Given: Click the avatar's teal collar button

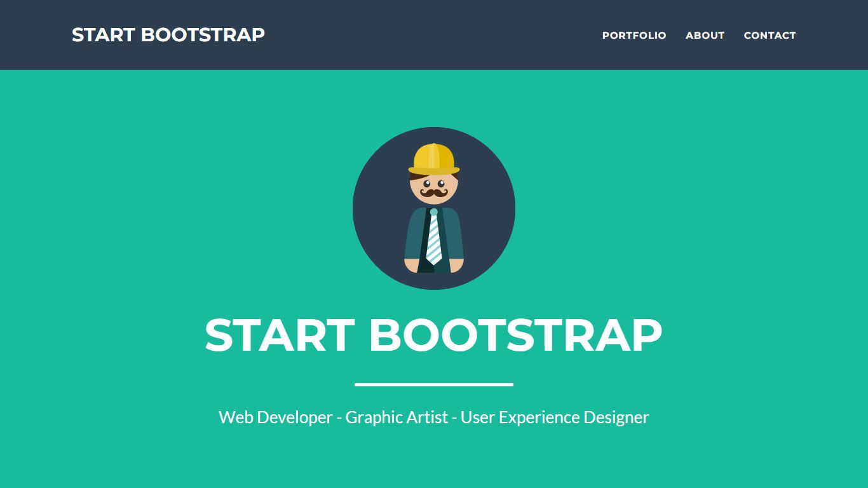Looking at the screenshot, I should (x=434, y=212).
